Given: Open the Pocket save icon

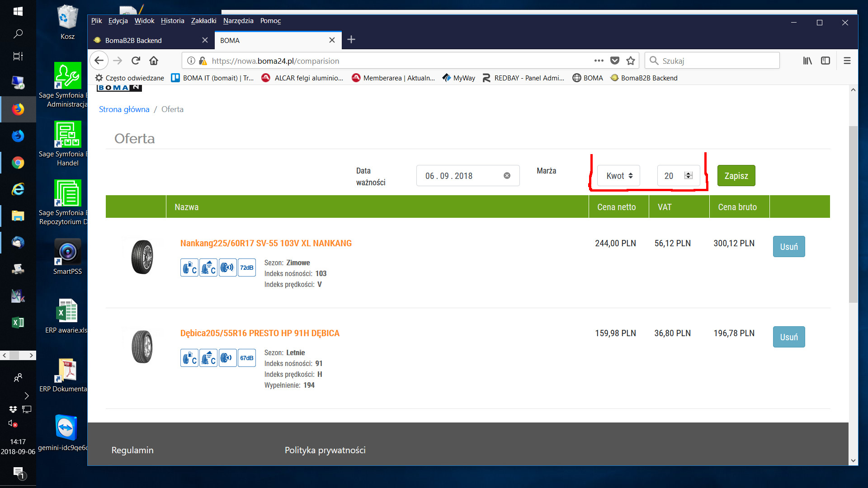Looking at the screenshot, I should pyautogui.click(x=615, y=61).
